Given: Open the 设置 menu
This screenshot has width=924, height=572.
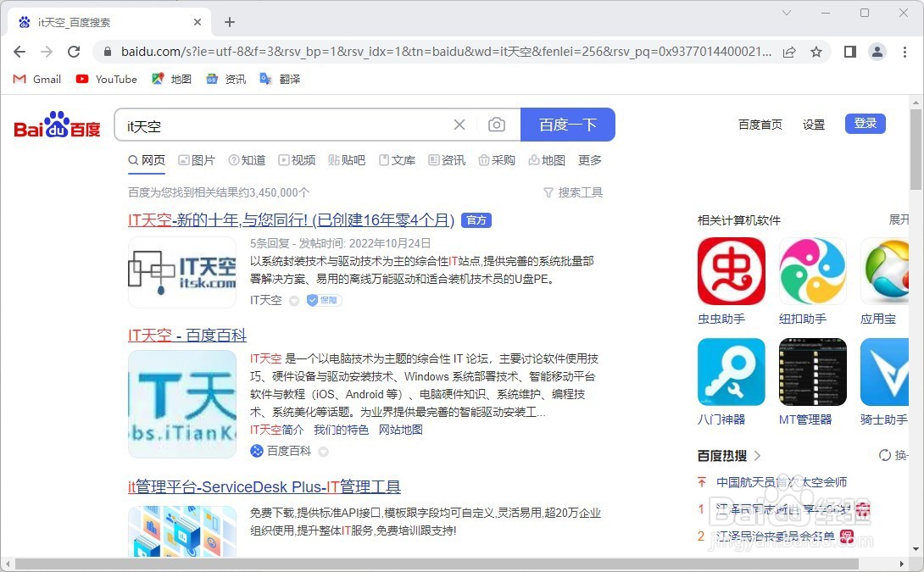Looking at the screenshot, I should click(x=813, y=125).
